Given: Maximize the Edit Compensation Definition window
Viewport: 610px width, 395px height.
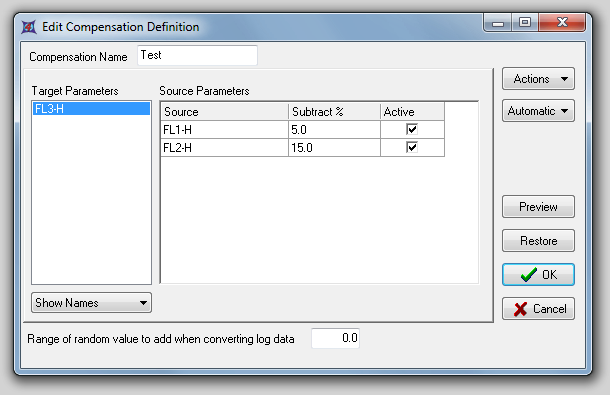Looking at the screenshot, I should (525, 23).
